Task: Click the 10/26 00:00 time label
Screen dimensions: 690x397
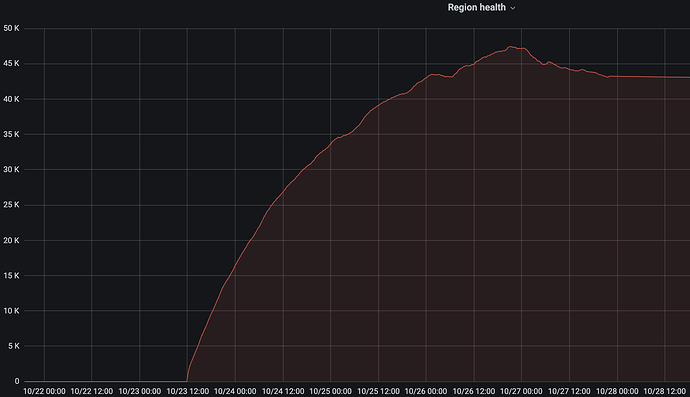Action: pyautogui.click(x=426, y=391)
